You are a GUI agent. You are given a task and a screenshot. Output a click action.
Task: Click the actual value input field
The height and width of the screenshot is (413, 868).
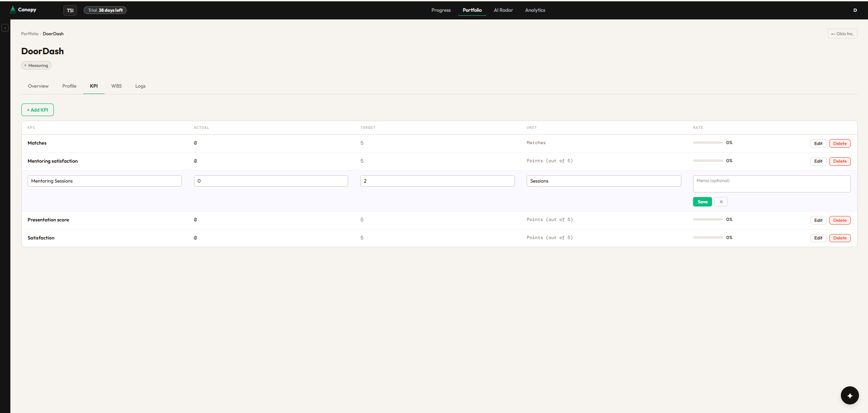point(271,181)
